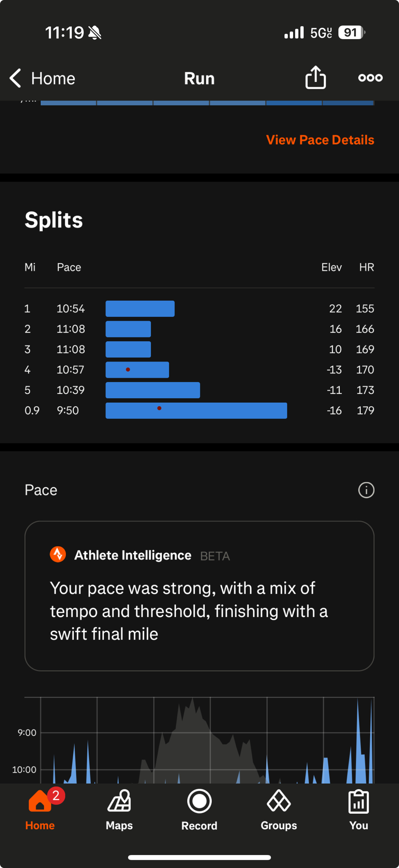Tap the Athlete Intelligence logo icon
The image size is (399, 868).
coord(58,554)
